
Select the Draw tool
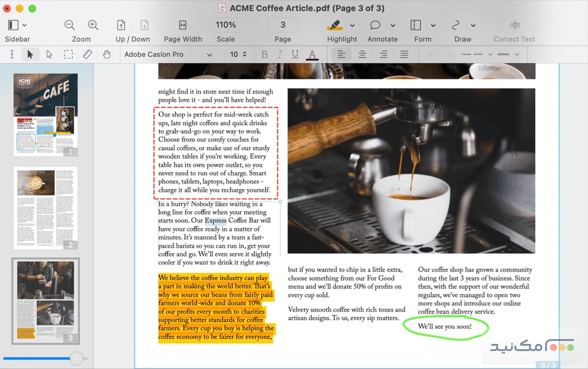[456, 25]
